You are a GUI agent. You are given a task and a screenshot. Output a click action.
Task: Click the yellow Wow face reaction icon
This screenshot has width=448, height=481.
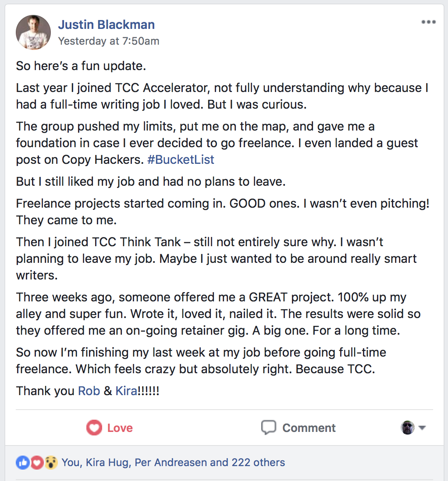tap(51, 463)
